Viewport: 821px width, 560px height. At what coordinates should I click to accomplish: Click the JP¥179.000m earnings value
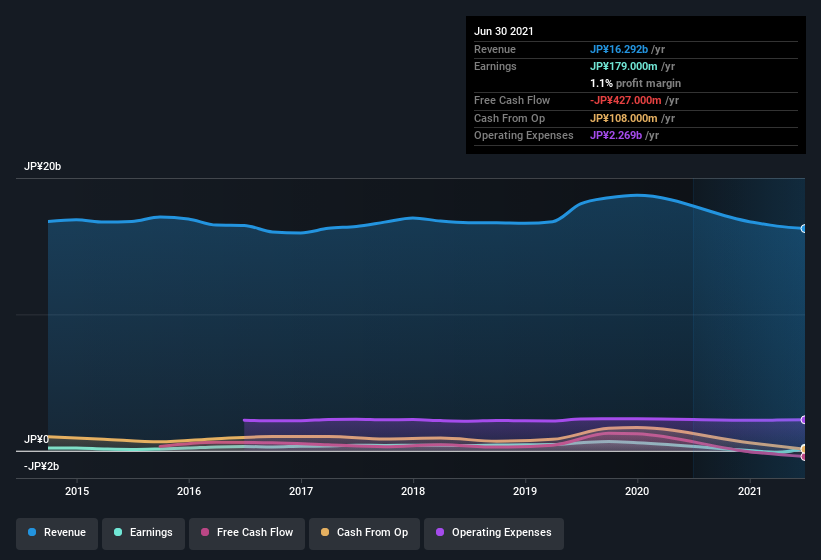point(624,66)
